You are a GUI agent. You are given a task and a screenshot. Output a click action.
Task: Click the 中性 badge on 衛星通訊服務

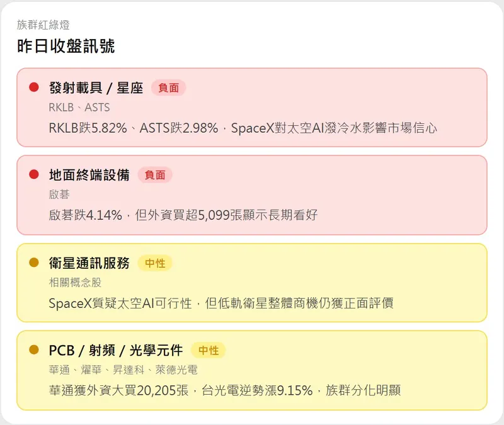pos(154,263)
